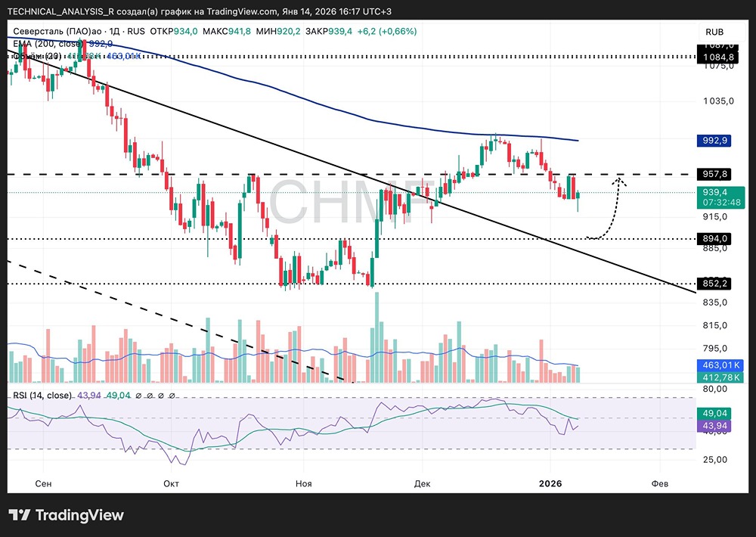Screen dimensions: 756x537
Task: Click the 2026 year marker on time axis
Action: click(x=550, y=483)
